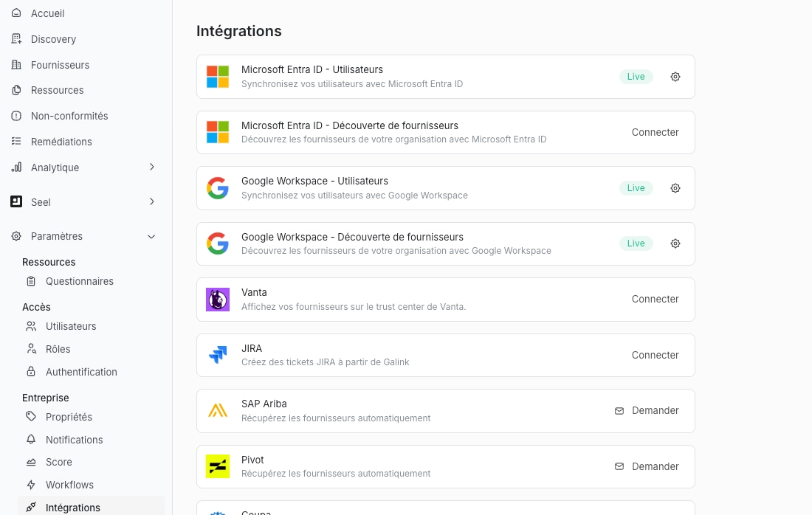Viewport: 812px width, 515px height.
Task: Click the JIRA logo icon
Action: pos(218,355)
